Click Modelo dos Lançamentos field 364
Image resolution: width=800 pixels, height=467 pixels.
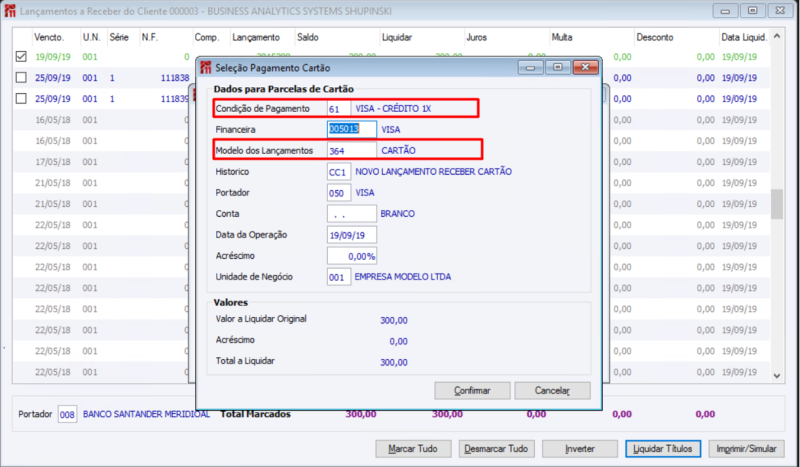352,151
